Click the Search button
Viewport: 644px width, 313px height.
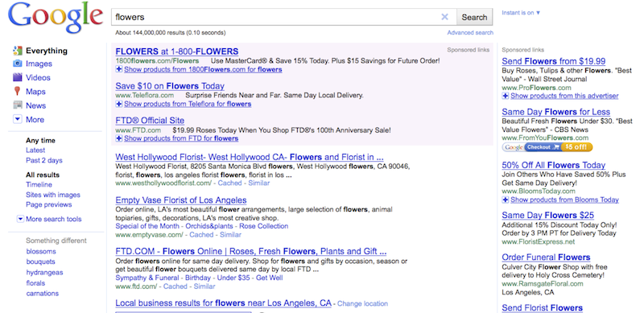pyautogui.click(x=474, y=17)
